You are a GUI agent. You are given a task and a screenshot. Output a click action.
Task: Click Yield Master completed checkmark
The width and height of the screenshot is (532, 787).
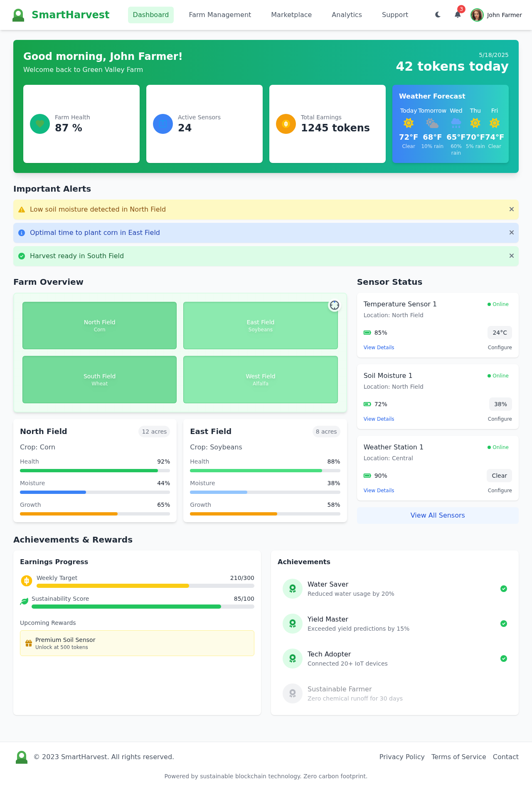[504, 624]
